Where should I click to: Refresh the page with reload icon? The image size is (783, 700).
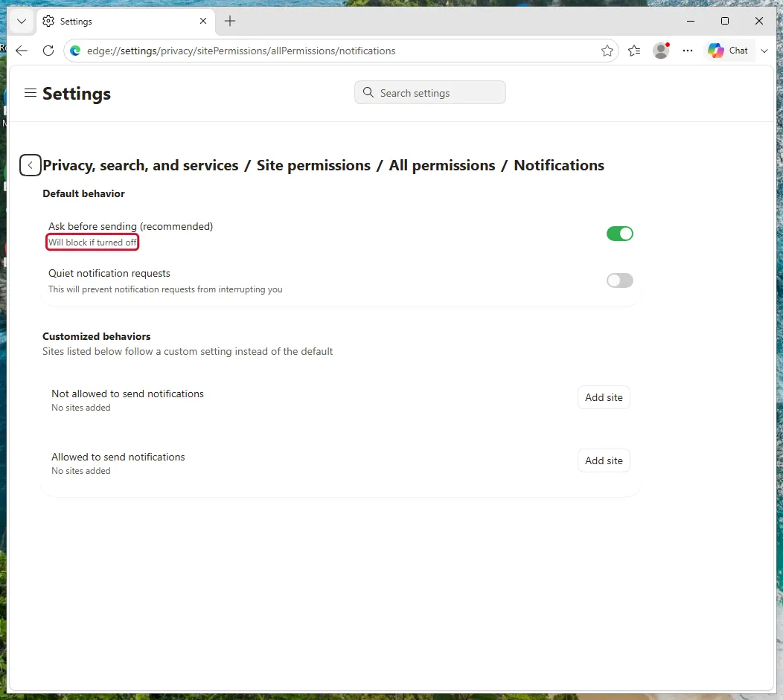48,51
